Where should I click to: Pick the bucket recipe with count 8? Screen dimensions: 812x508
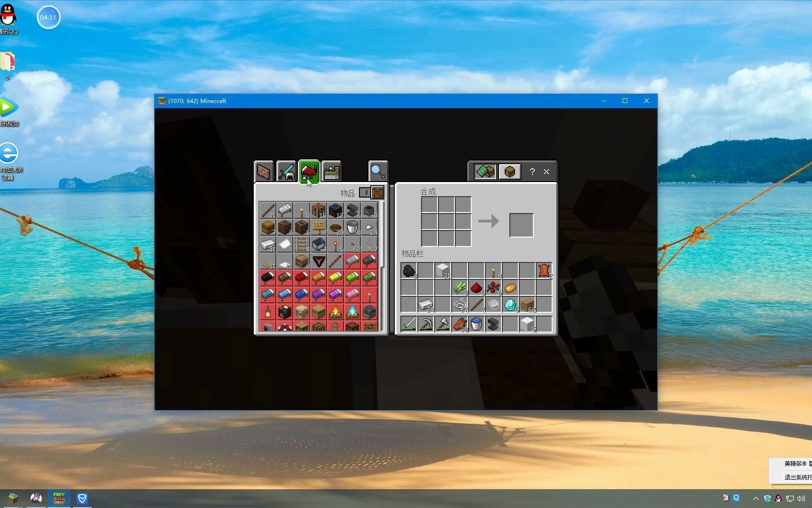tap(352, 228)
